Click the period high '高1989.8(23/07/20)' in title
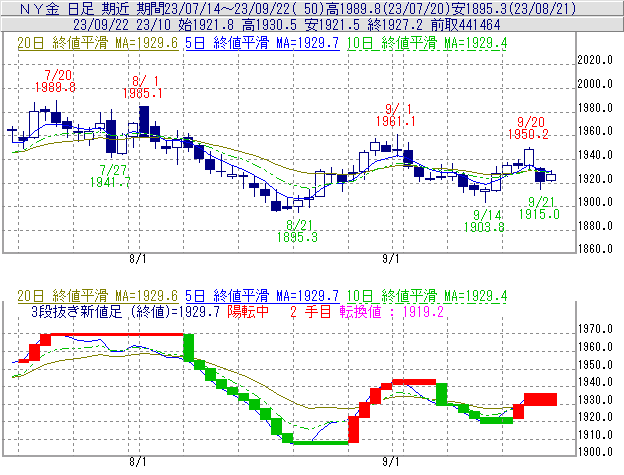The height and width of the screenshot is (475, 624). (x=387, y=8)
